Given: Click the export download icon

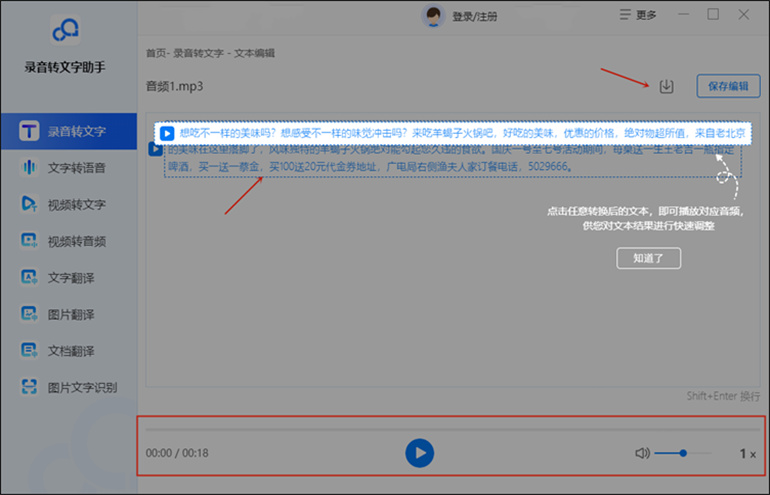Looking at the screenshot, I should (x=666, y=86).
